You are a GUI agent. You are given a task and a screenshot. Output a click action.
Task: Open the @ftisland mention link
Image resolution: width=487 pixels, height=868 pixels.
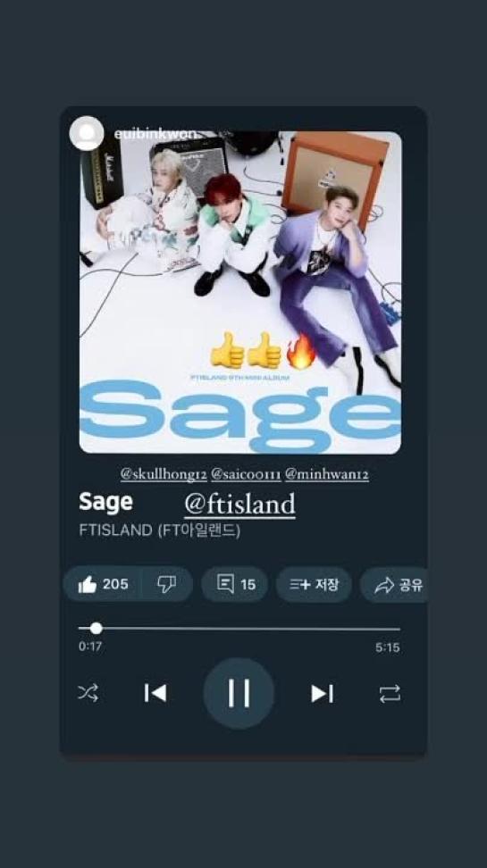[x=239, y=505]
